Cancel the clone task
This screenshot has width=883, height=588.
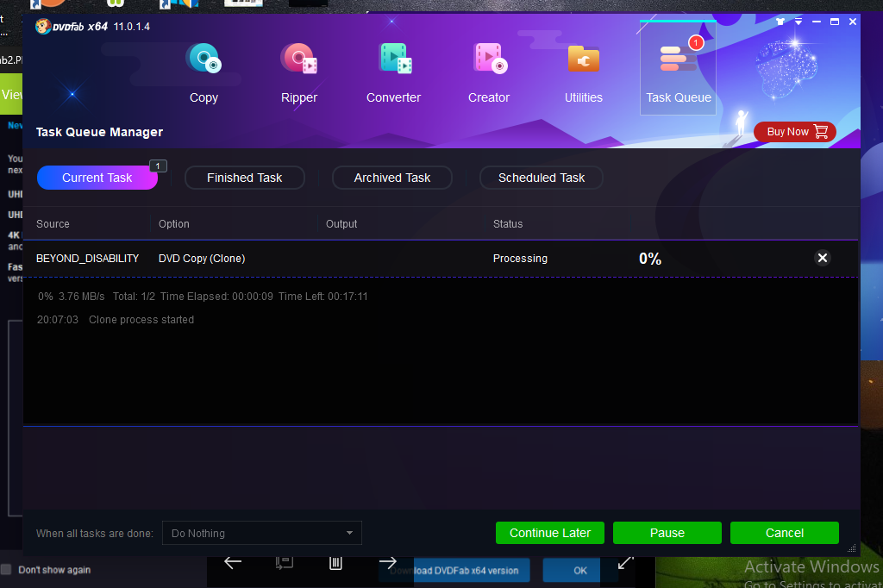pyautogui.click(x=785, y=533)
